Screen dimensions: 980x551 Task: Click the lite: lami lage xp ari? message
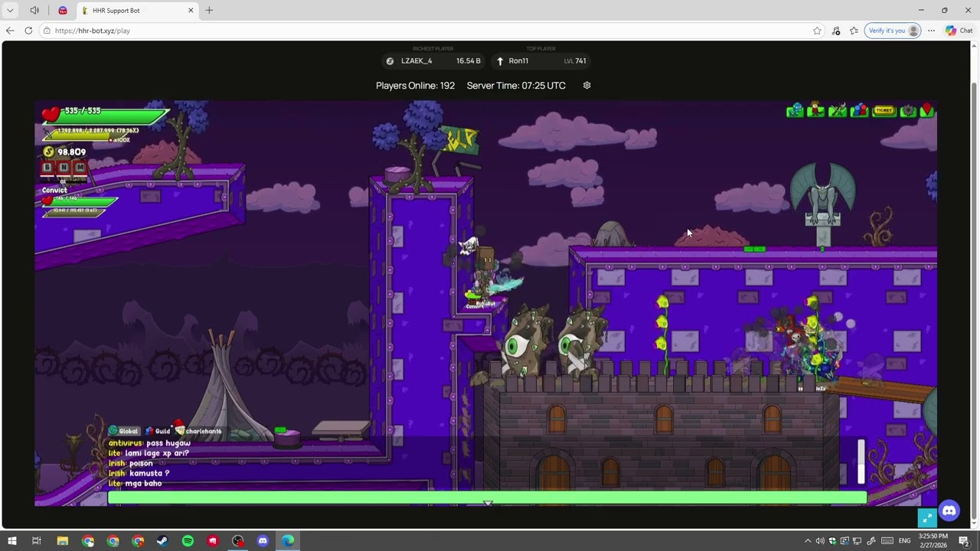pyautogui.click(x=149, y=453)
